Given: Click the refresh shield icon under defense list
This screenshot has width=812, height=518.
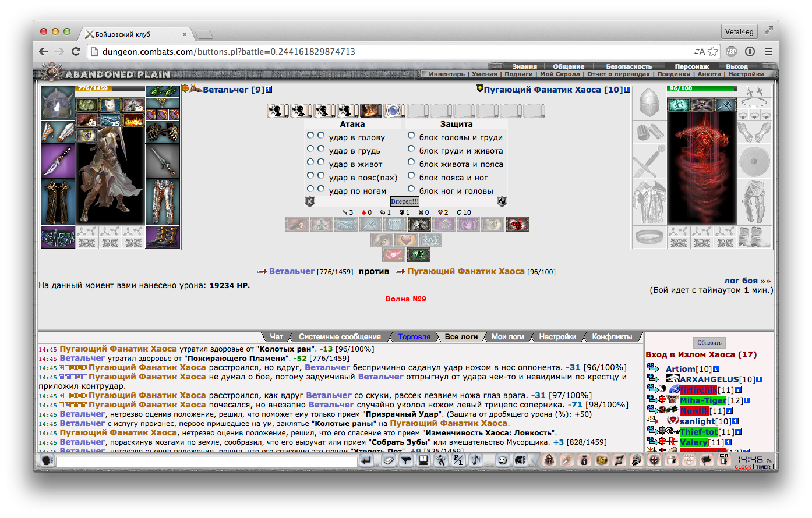Looking at the screenshot, I should tap(502, 201).
